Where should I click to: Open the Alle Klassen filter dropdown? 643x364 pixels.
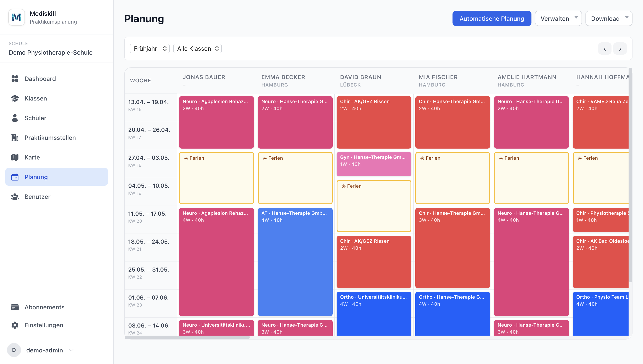point(197,49)
